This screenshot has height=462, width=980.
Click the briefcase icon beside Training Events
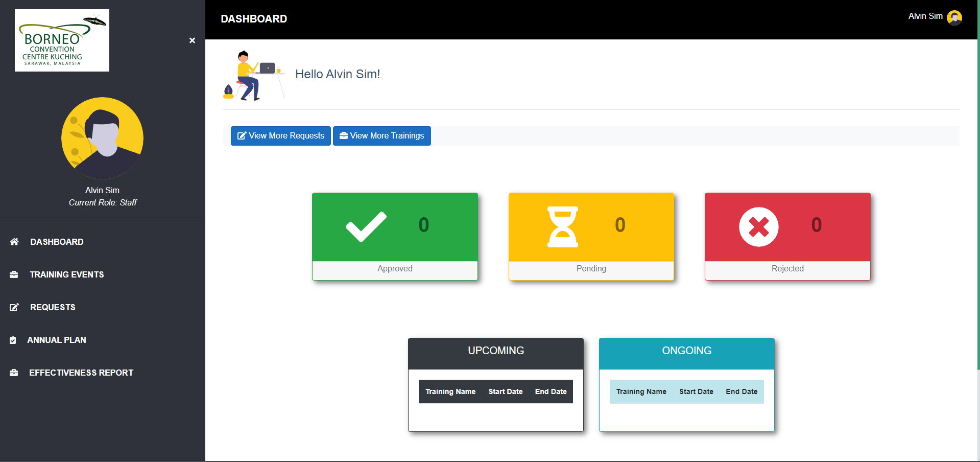14,274
